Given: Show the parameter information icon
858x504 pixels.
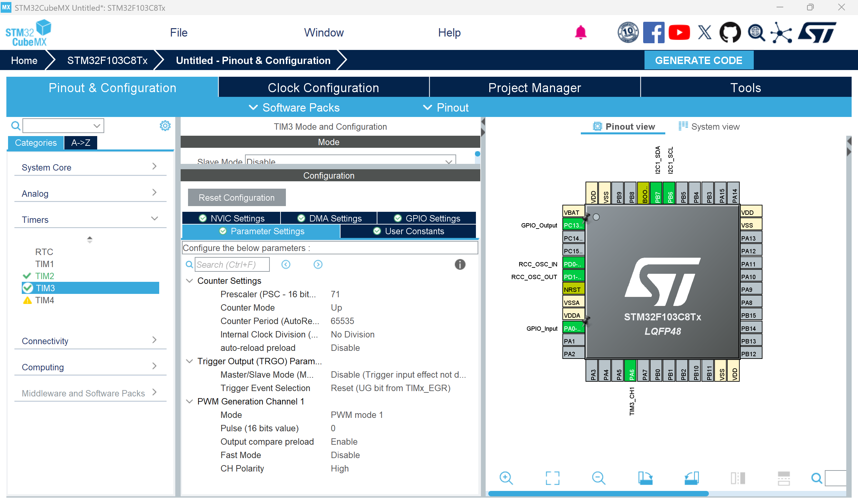Looking at the screenshot, I should [x=460, y=265].
